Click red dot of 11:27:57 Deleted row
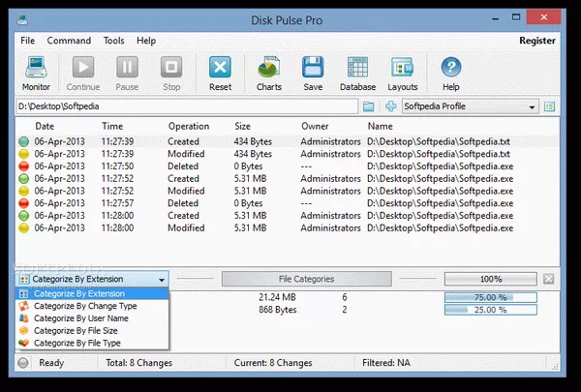This screenshot has width=581, height=392. click(23, 203)
